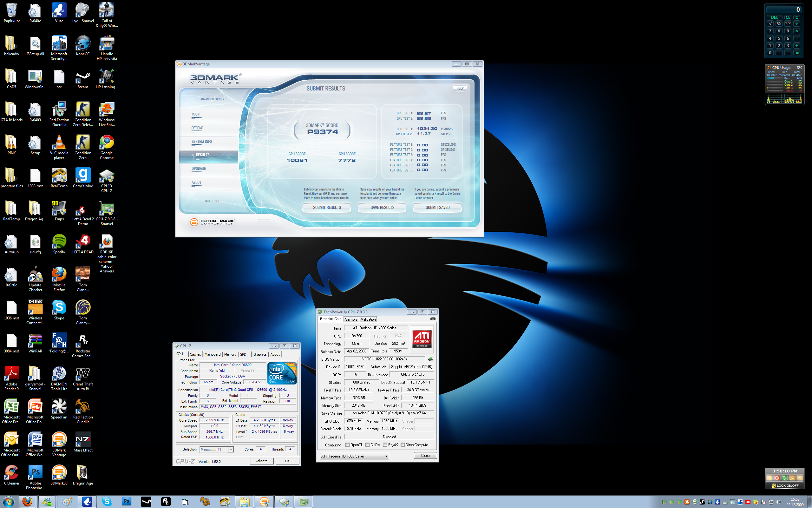
Task: Click the Close button in GPU-Z
Action: click(x=425, y=456)
